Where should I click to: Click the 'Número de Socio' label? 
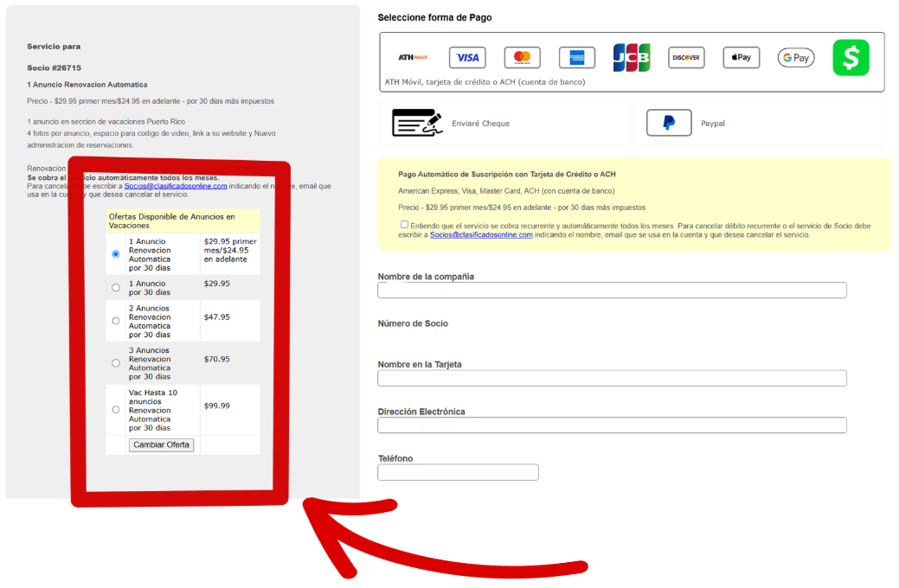413,323
